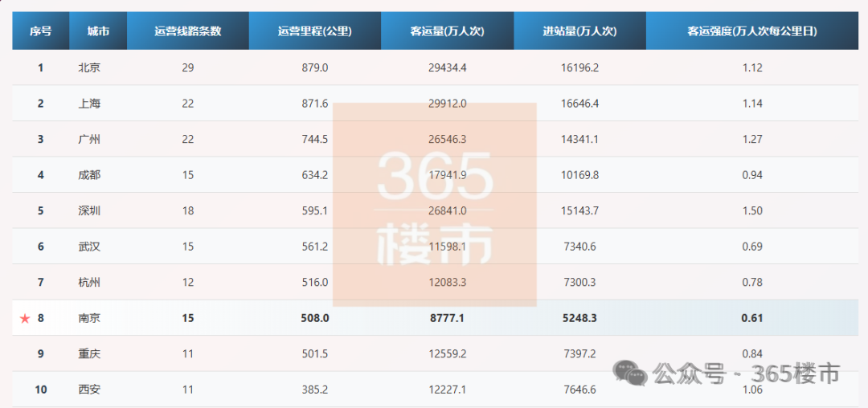Screen dimensions: 868x408
Task: Click the 城市 column header
Action: 98,31
